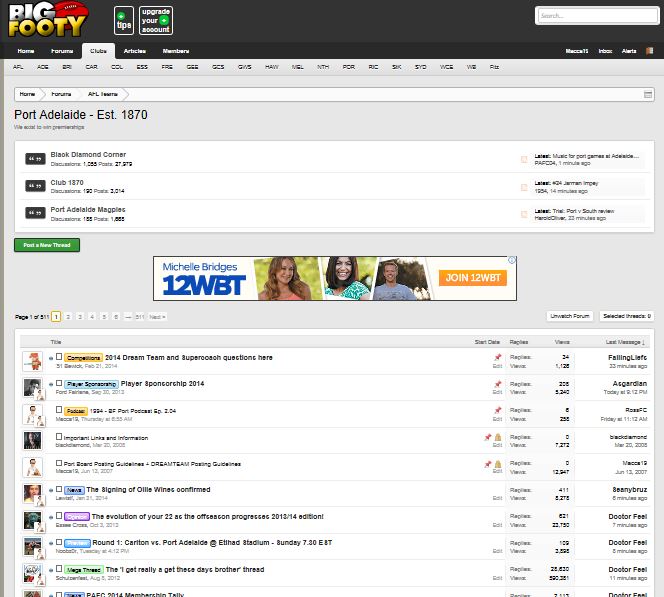The image size is (664, 597).
Task: Switch to the Articles tab
Action: point(135,50)
